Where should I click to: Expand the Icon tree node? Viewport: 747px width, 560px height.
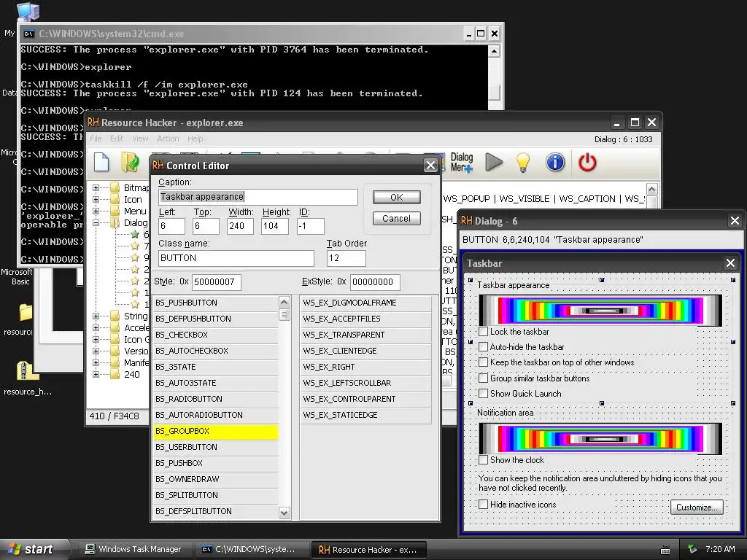pos(96,200)
